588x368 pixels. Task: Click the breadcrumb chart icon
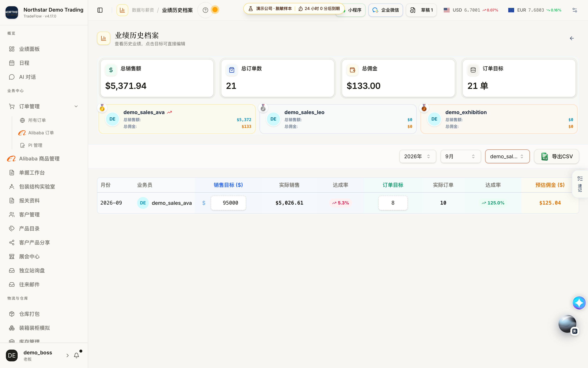tap(122, 10)
